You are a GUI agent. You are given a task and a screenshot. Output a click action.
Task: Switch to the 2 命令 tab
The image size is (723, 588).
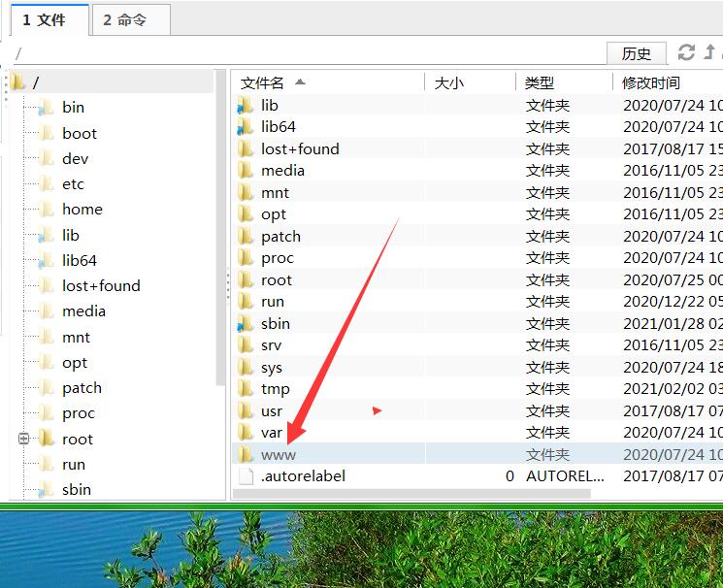[x=125, y=19]
